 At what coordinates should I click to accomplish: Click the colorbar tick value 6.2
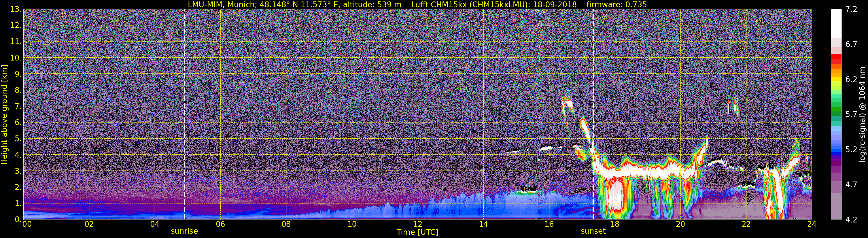point(851,79)
